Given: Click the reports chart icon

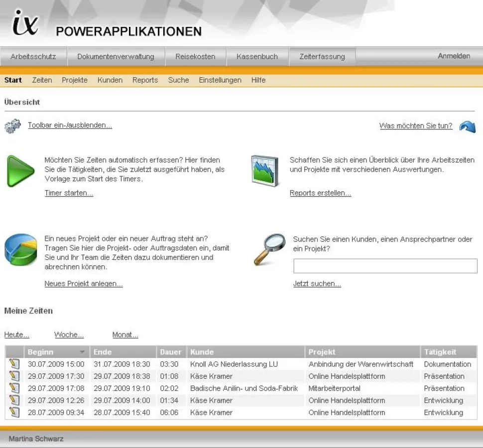Looking at the screenshot, I should pos(264,171).
